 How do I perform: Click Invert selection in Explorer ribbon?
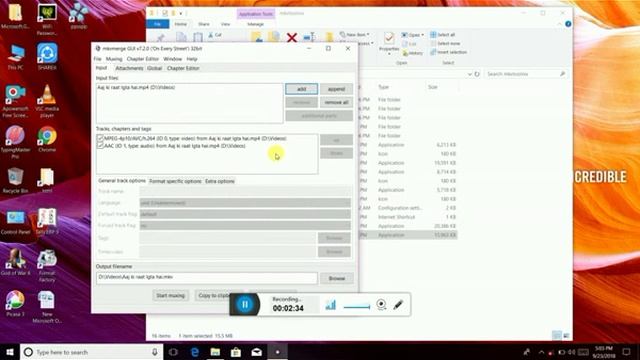point(448,52)
